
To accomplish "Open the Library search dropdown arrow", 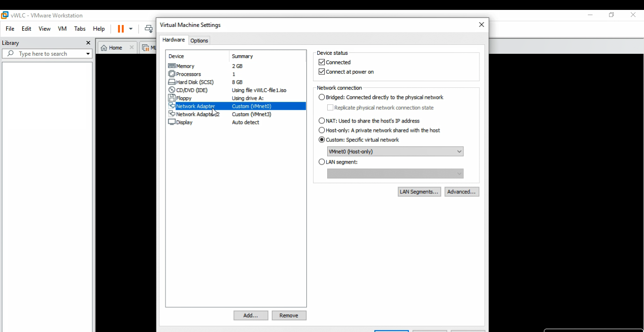I will click(x=88, y=54).
